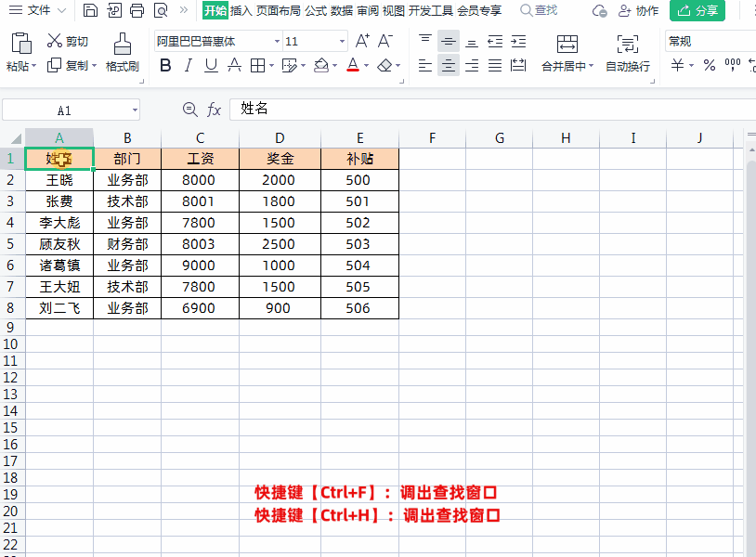The image size is (756, 557).
Task: Align text to bottom
Action: tap(472, 44)
